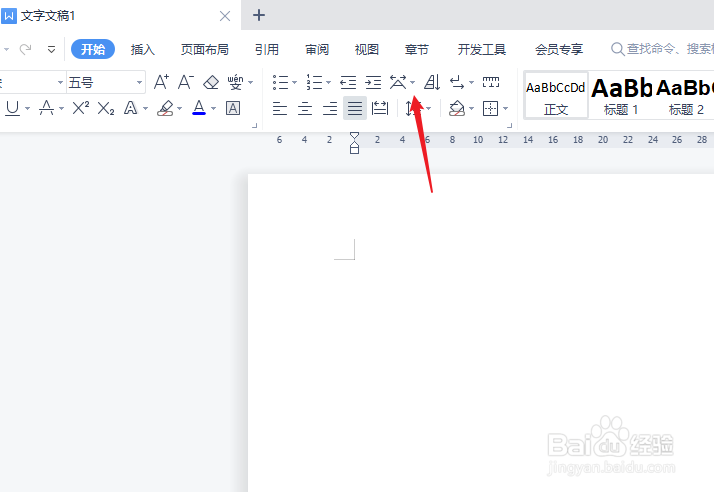Image resolution: width=714 pixels, height=492 pixels.
Task: Open the 引用 tab
Action: [x=267, y=49]
